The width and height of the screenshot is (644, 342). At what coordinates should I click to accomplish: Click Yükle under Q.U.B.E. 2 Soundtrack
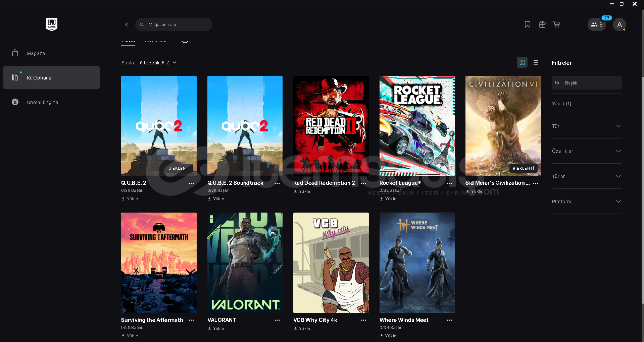(216, 199)
